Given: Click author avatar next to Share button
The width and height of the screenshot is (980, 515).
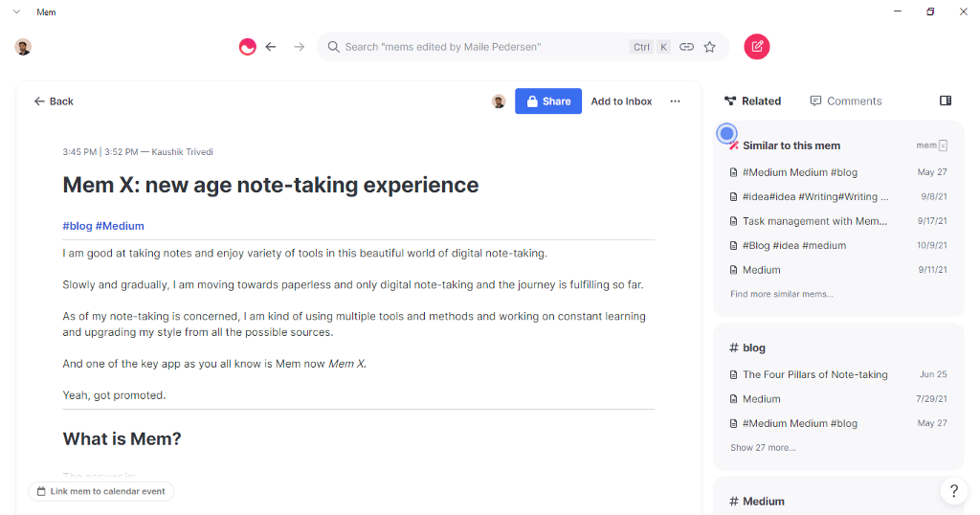Looking at the screenshot, I should pos(499,101).
